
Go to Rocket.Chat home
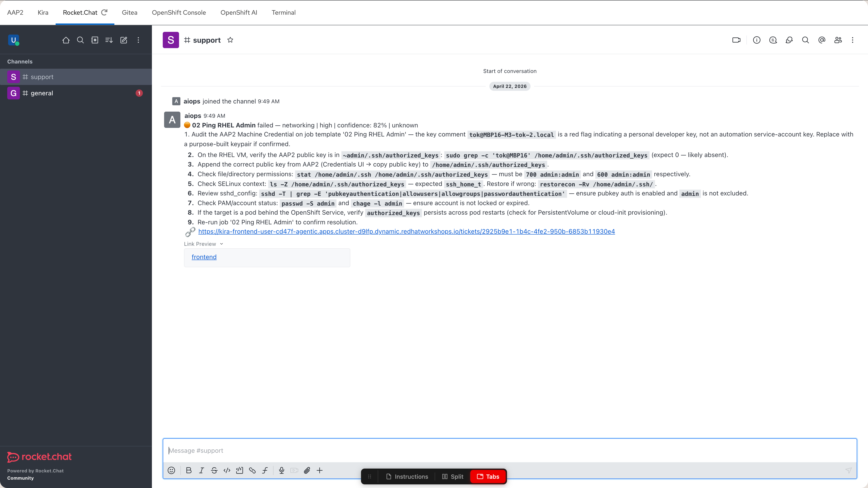click(x=66, y=40)
